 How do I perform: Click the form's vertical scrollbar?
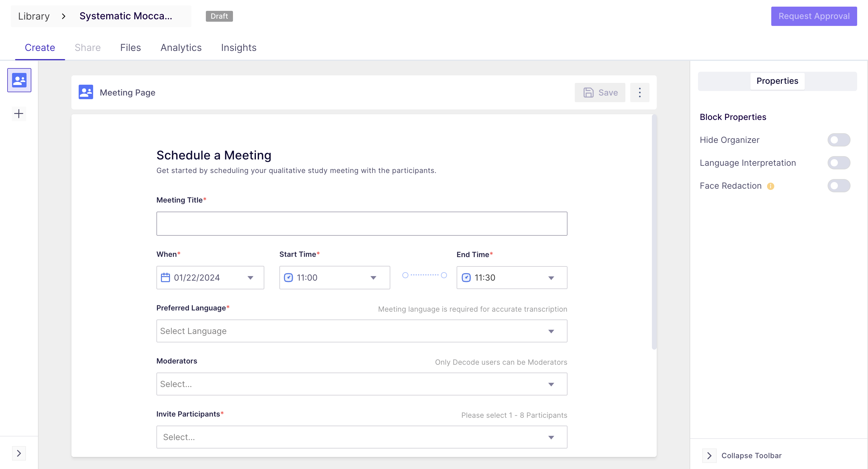tap(654, 232)
